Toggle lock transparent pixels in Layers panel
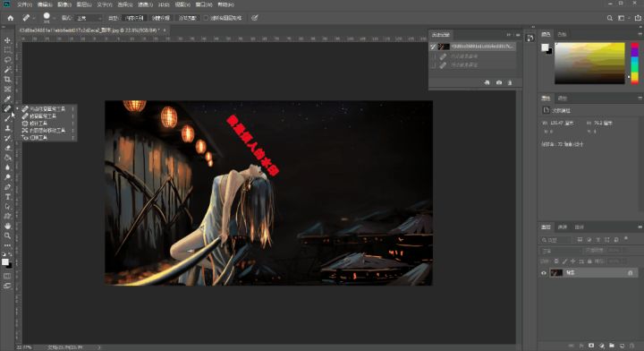 click(556, 261)
